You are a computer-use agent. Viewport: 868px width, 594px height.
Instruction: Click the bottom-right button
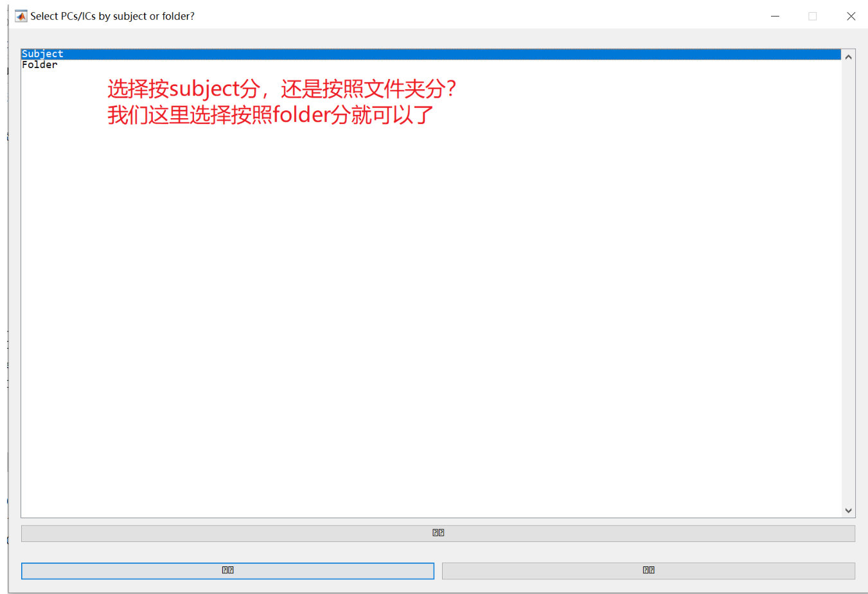[648, 570]
